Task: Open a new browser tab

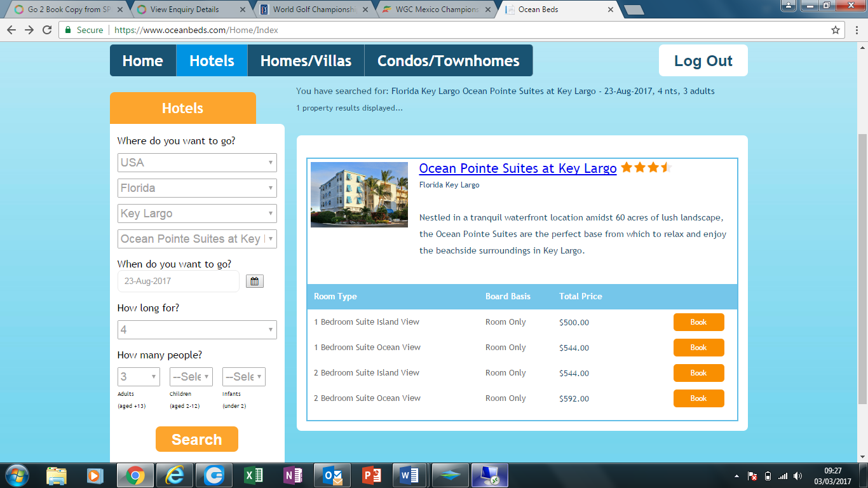Action: [633, 10]
